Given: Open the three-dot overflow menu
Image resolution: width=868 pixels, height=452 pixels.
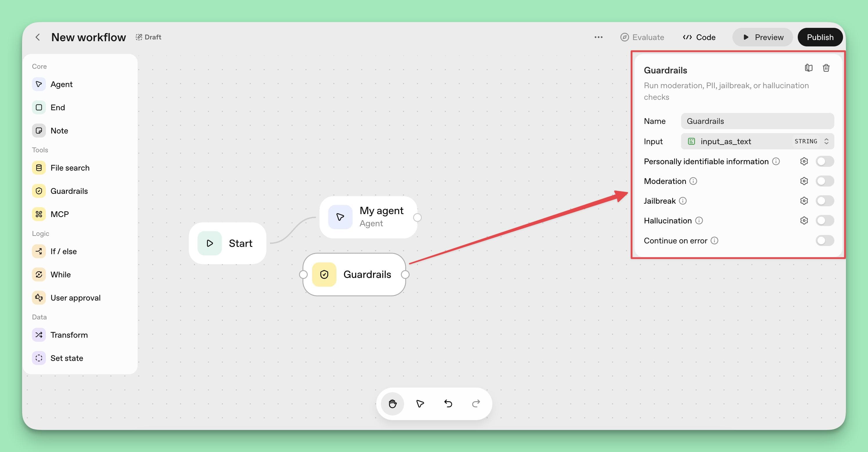Looking at the screenshot, I should coord(598,37).
